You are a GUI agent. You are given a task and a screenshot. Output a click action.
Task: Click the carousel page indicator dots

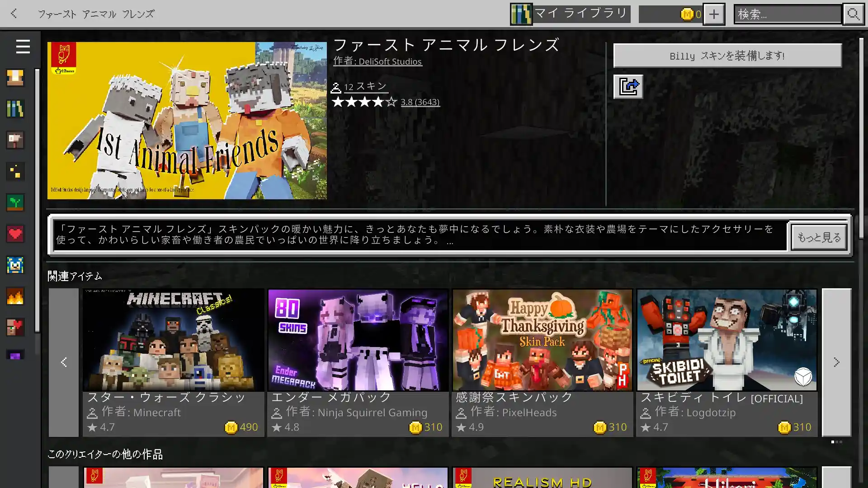pyautogui.click(x=836, y=442)
